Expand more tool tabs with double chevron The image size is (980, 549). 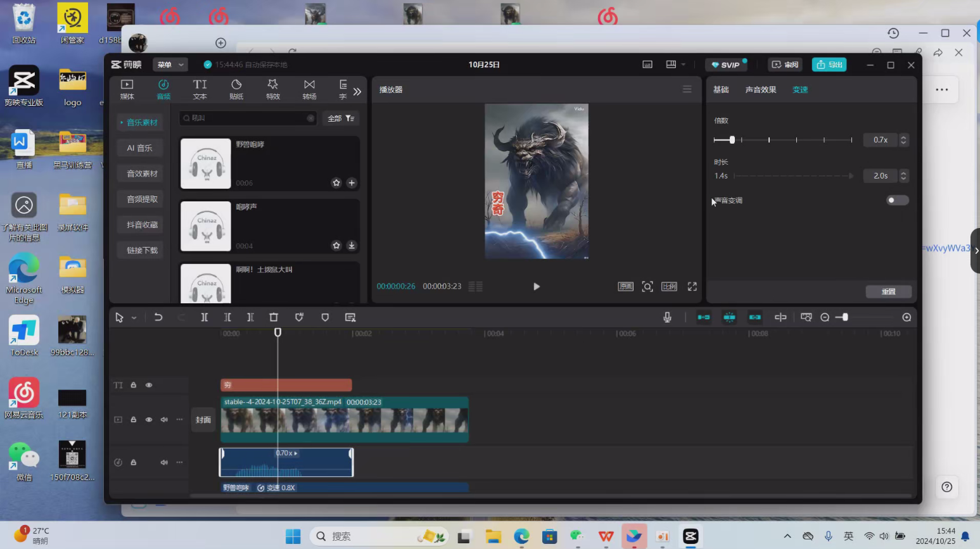click(x=357, y=92)
